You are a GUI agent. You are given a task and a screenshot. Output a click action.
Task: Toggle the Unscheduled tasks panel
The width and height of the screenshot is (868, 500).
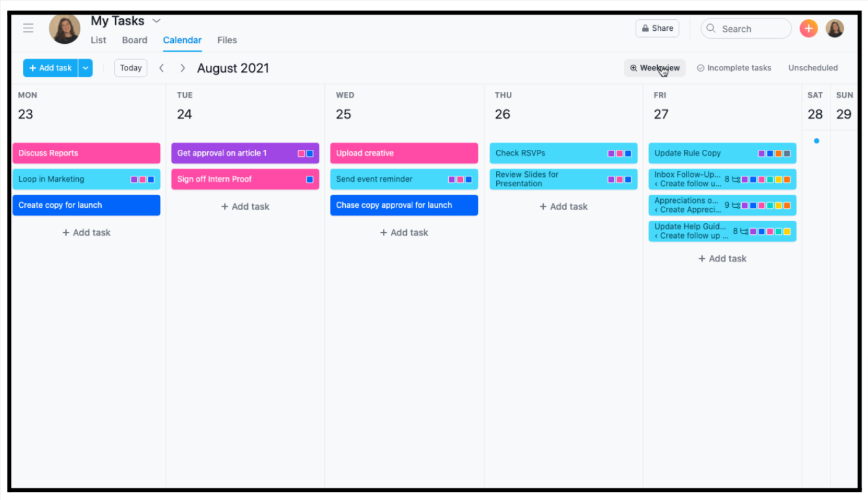pos(813,68)
